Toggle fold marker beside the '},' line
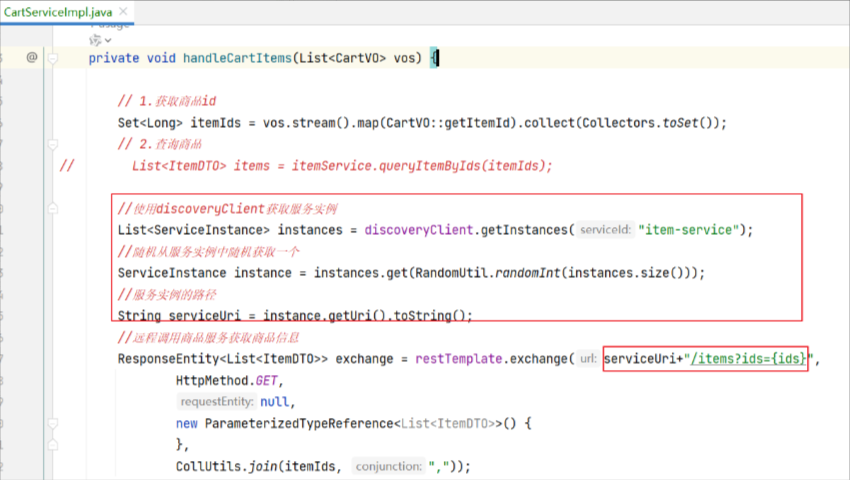 [x=53, y=445]
